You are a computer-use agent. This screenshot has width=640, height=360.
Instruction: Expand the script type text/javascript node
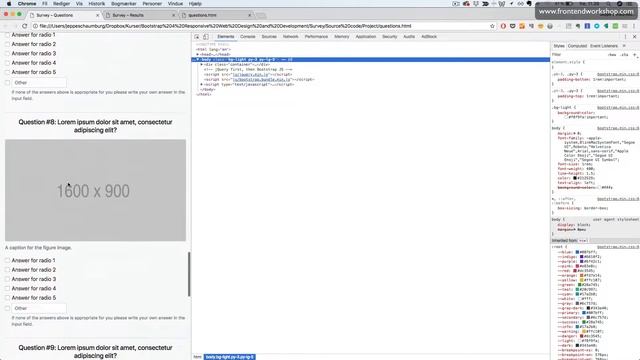click(x=202, y=84)
